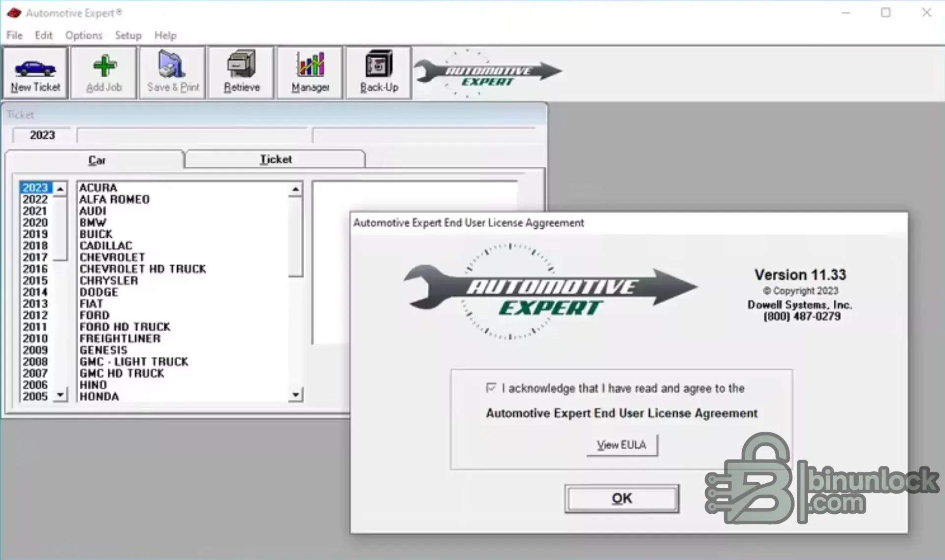This screenshot has height=560, width=945.
Task: Select year 2020 in the list
Action: coord(35,222)
